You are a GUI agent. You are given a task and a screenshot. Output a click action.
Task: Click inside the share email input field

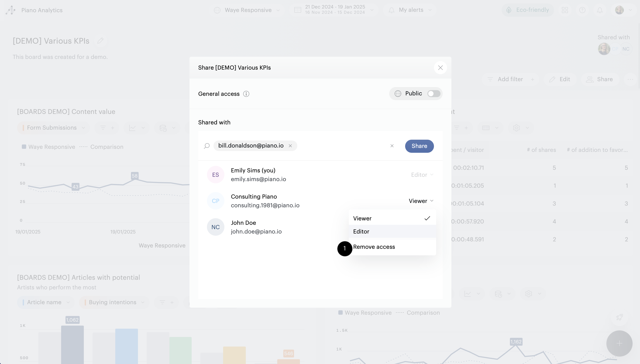(x=342, y=146)
